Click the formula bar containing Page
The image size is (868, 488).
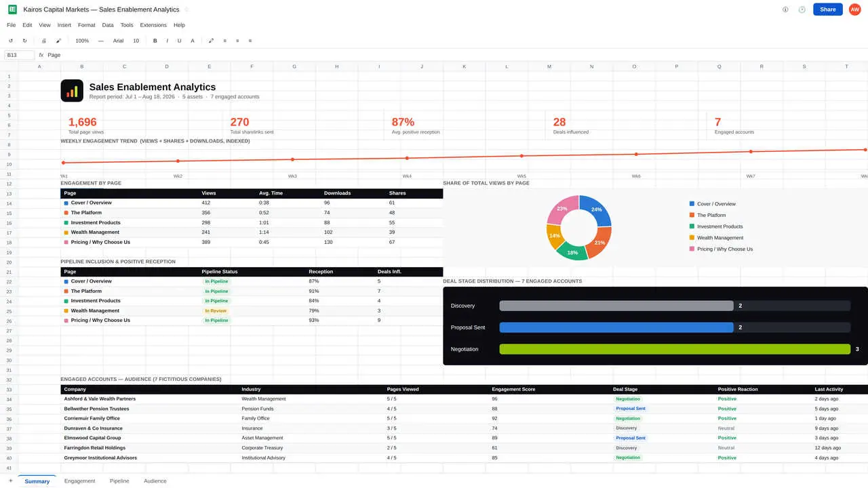[456, 55]
